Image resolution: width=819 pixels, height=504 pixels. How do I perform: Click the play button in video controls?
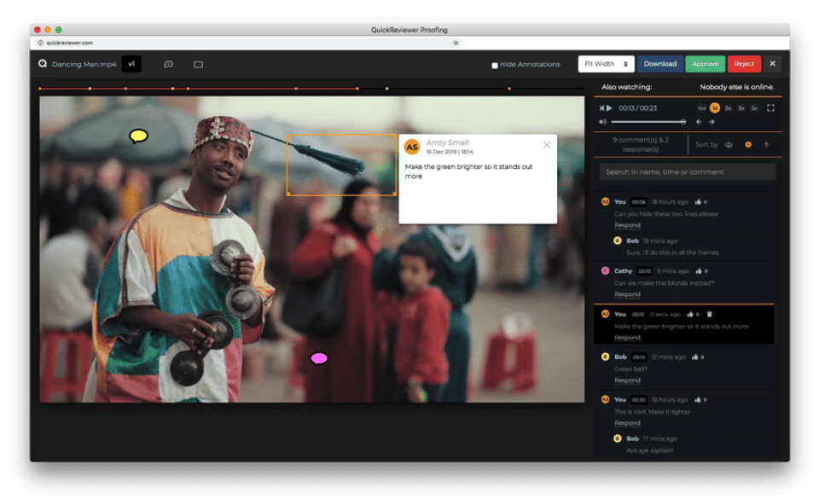click(x=609, y=108)
